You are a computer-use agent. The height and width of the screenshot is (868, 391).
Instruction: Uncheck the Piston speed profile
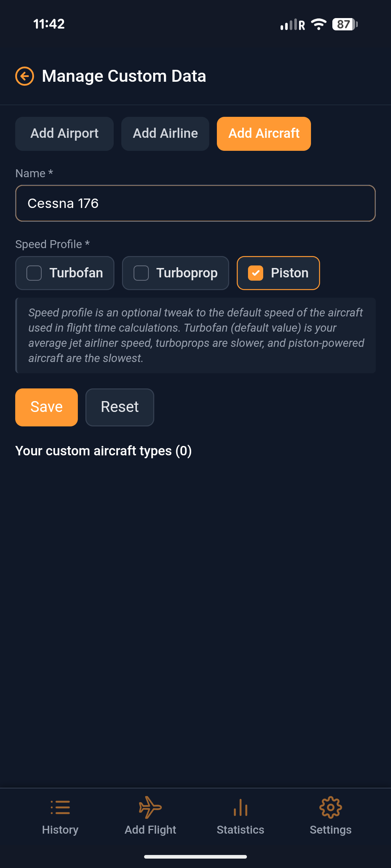tap(257, 273)
